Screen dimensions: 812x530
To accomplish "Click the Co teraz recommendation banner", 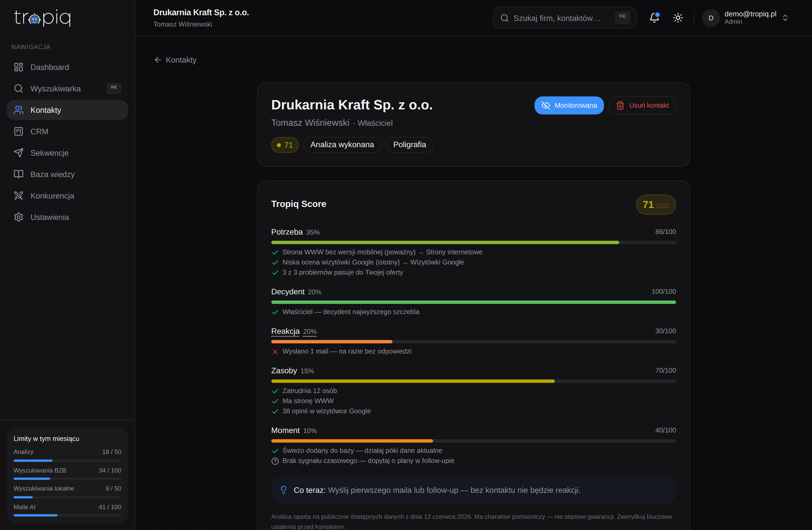I will coord(474,490).
